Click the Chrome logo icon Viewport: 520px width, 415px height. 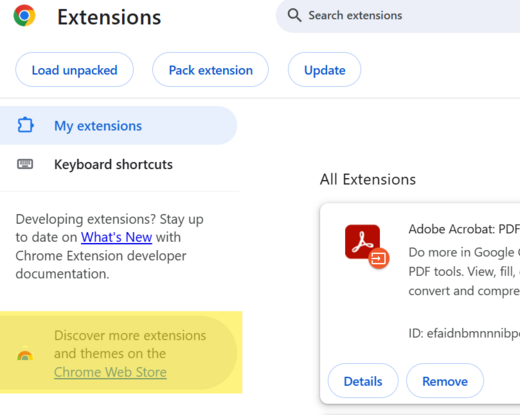pos(24,15)
